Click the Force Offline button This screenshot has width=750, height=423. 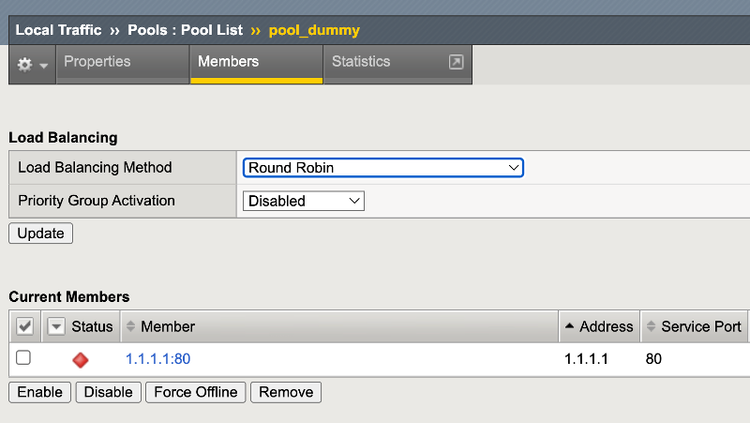(x=196, y=392)
